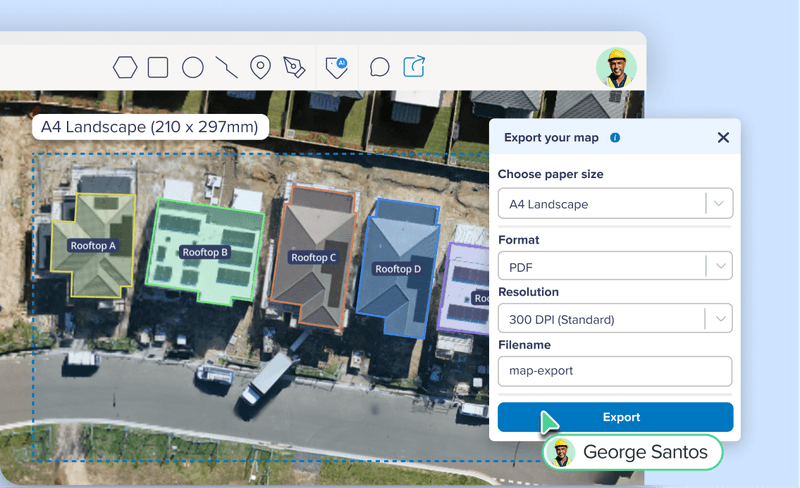Expand the Resolution chevron arrow
Viewport: 800px width, 488px height.
720,319
